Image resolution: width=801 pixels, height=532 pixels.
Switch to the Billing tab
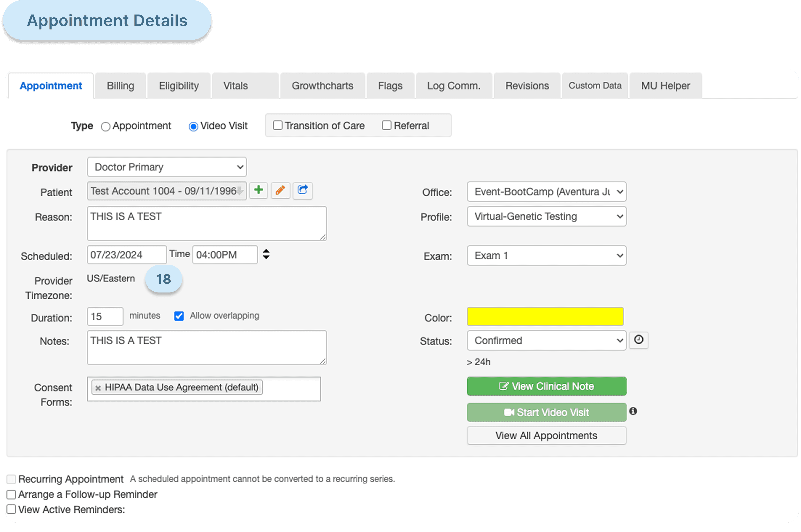[x=121, y=86]
